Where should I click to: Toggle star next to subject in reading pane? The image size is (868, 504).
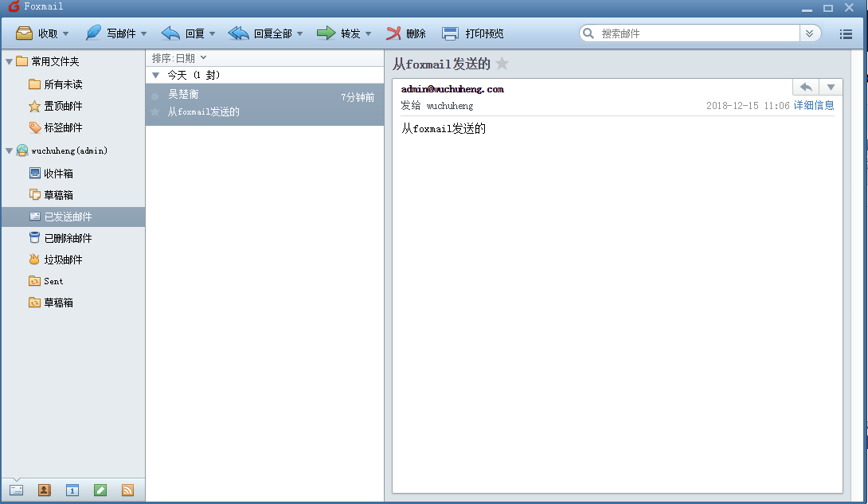pyautogui.click(x=502, y=64)
